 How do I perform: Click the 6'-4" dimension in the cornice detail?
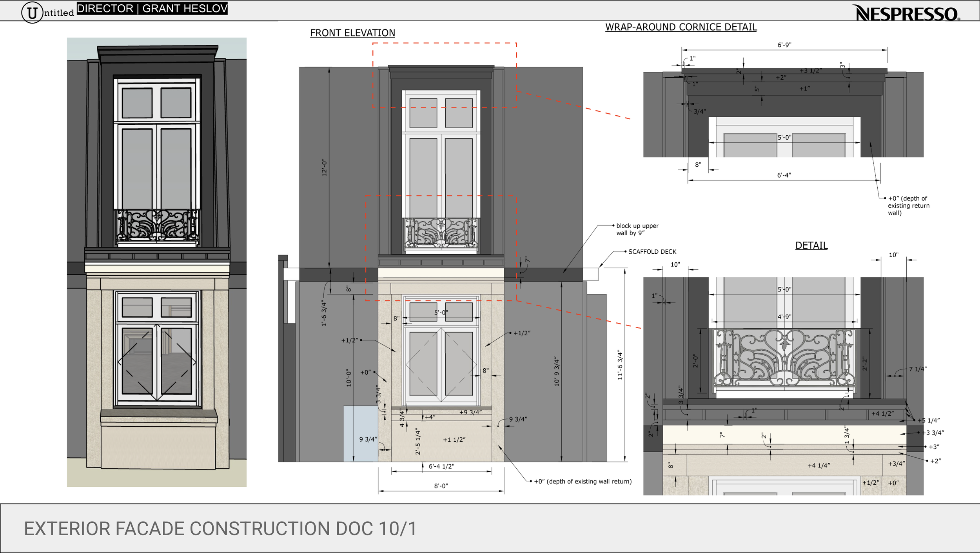pyautogui.click(x=784, y=175)
